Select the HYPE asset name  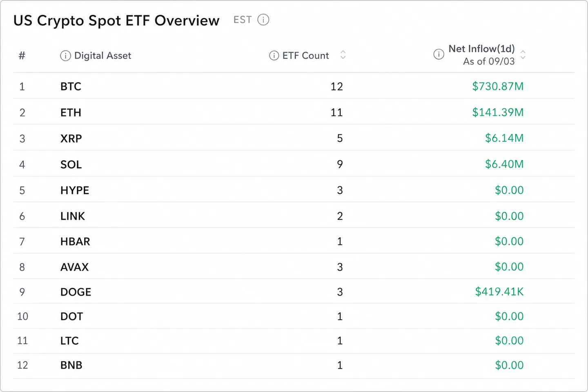click(x=75, y=190)
